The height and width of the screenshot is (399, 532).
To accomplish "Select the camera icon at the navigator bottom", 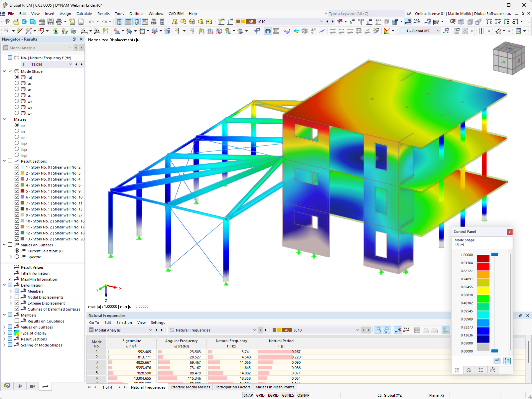I will [x=32, y=386].
